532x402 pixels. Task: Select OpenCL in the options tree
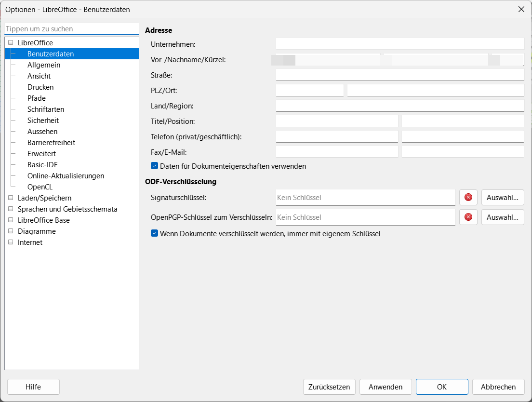point(40,187)
